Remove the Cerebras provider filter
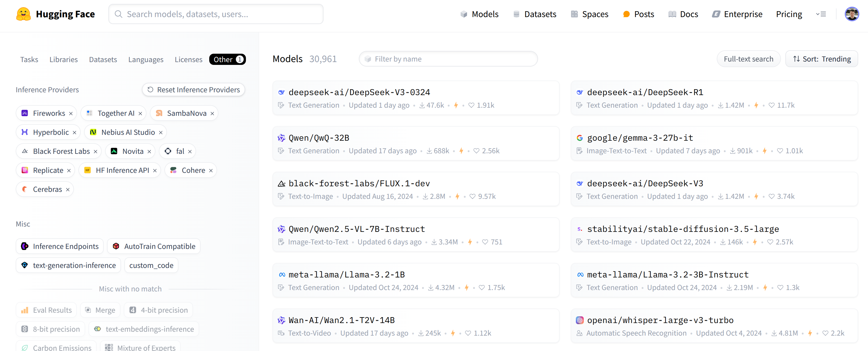 pyautogui.click(x=68, y=190)
